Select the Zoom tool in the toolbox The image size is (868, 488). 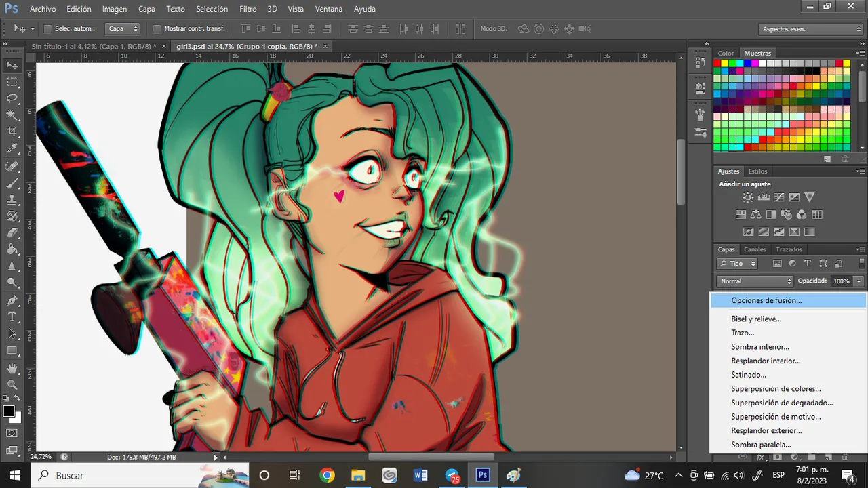(12, 384)
